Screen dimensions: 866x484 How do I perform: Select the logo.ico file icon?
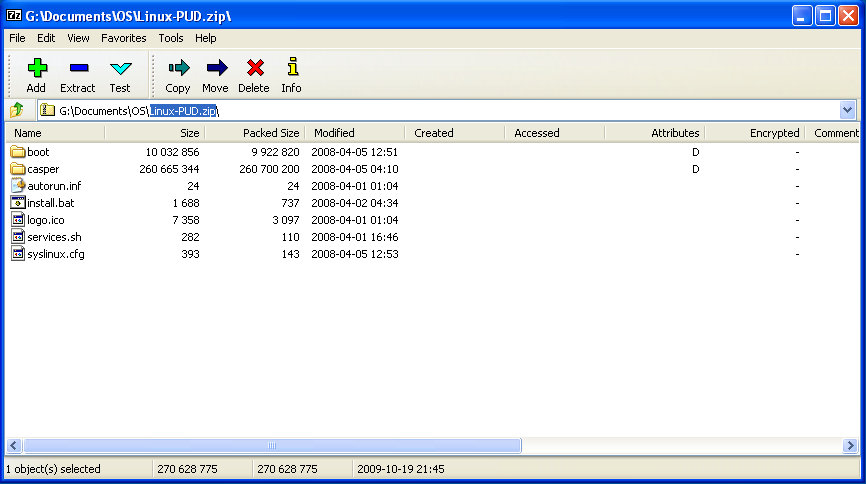pos(18,220)
